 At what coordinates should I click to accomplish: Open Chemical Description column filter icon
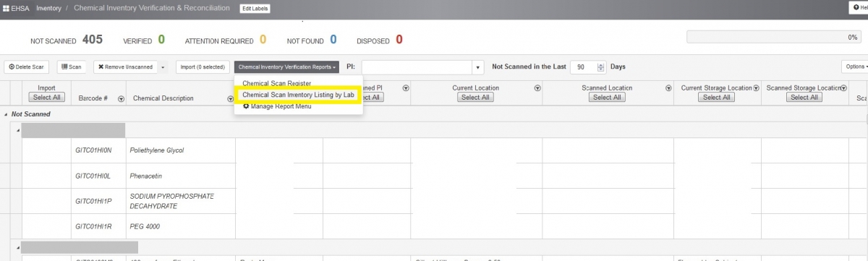(x=231, y=99)
